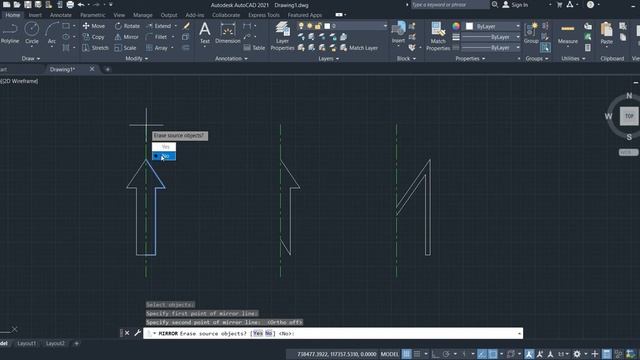Choose No in the erase prompt
This screenshot has height=360, width=640.
[x=164, y=156]
